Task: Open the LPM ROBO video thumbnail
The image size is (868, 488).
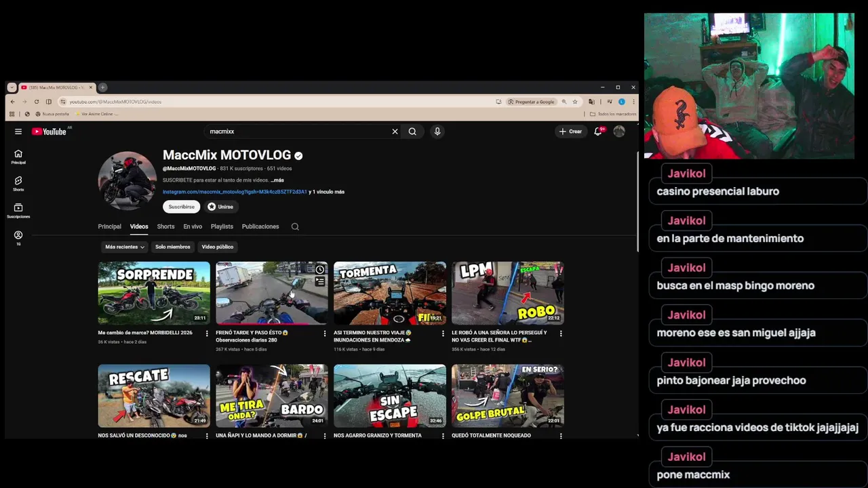Action: tap(508, 293)
